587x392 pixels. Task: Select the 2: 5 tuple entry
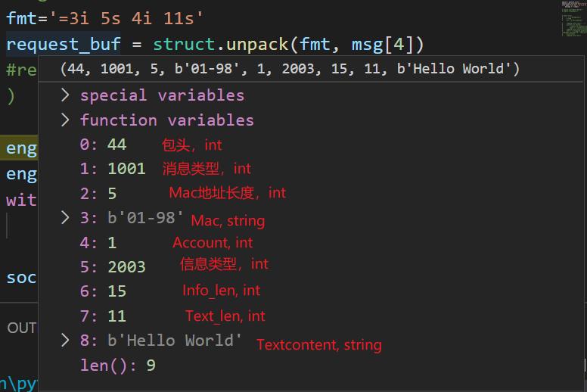point(98,194)
